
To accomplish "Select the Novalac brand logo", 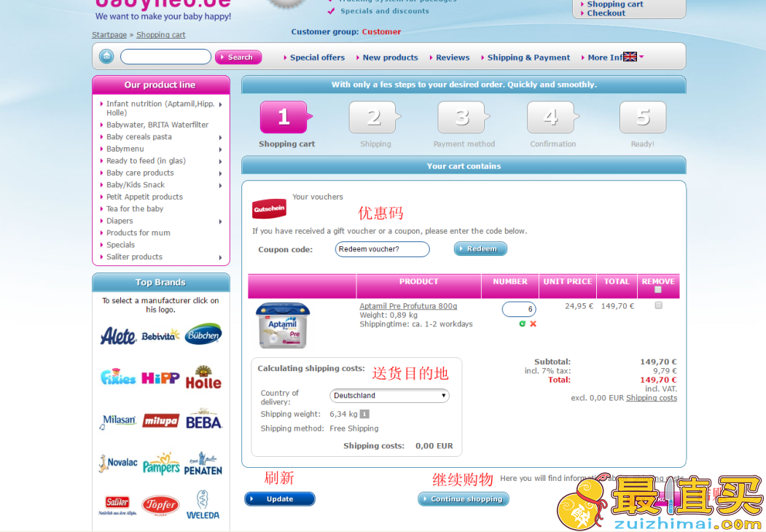I will 118,463.
